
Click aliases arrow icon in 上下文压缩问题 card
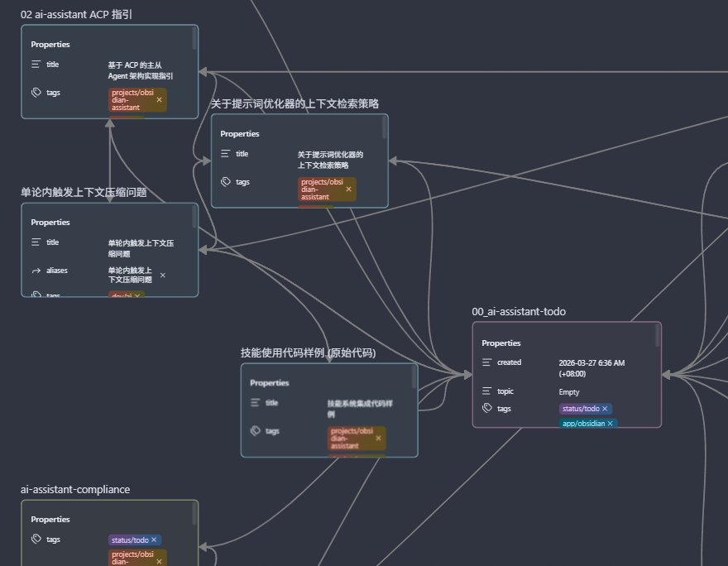click(36, 271)
